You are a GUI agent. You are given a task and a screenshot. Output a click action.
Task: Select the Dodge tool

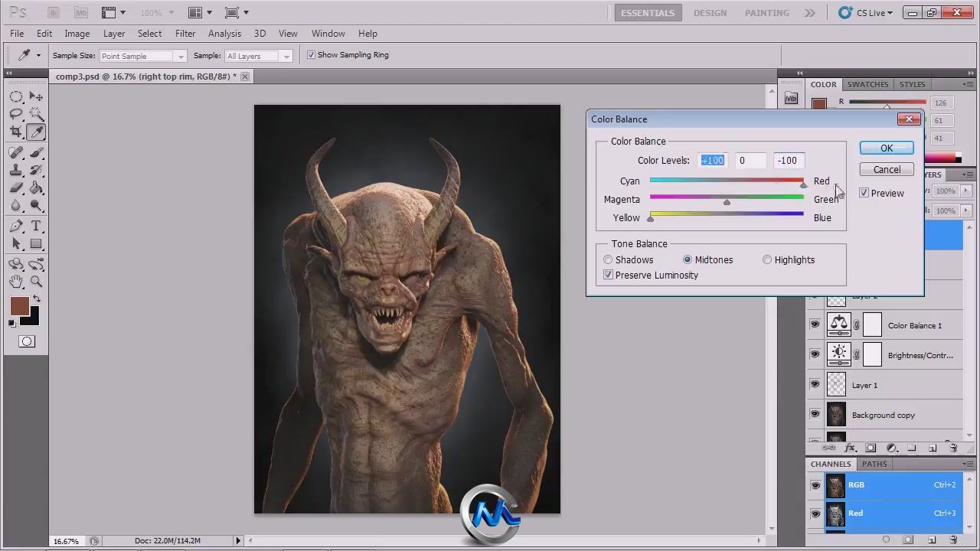(36, 206)
